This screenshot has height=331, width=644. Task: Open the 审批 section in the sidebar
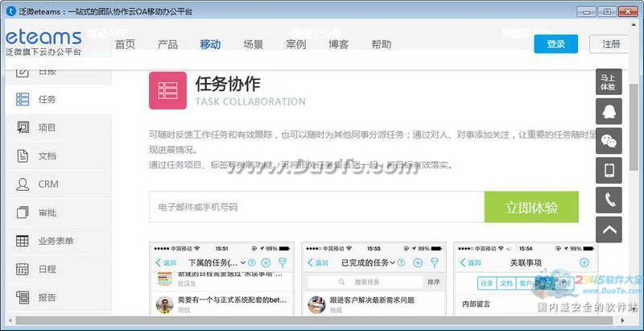click(58, 213)
